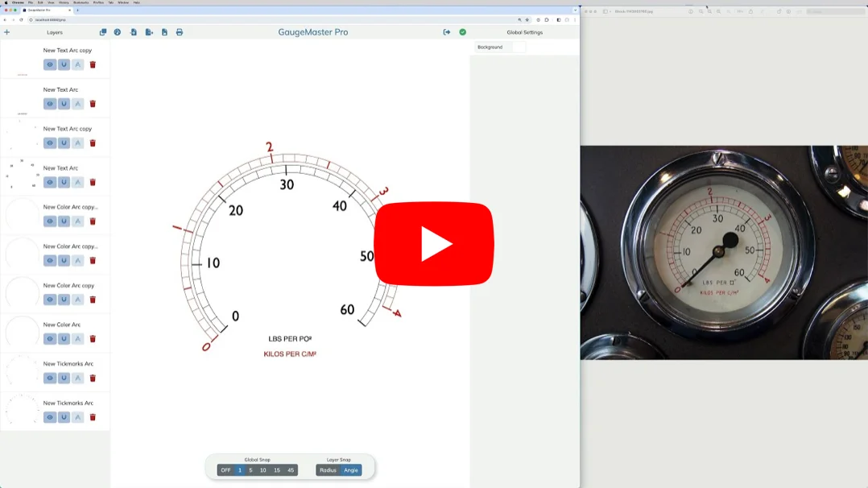
Task: Delete the bottom New Tickmarks Arc layer
Action: click(x=93, y=417)
